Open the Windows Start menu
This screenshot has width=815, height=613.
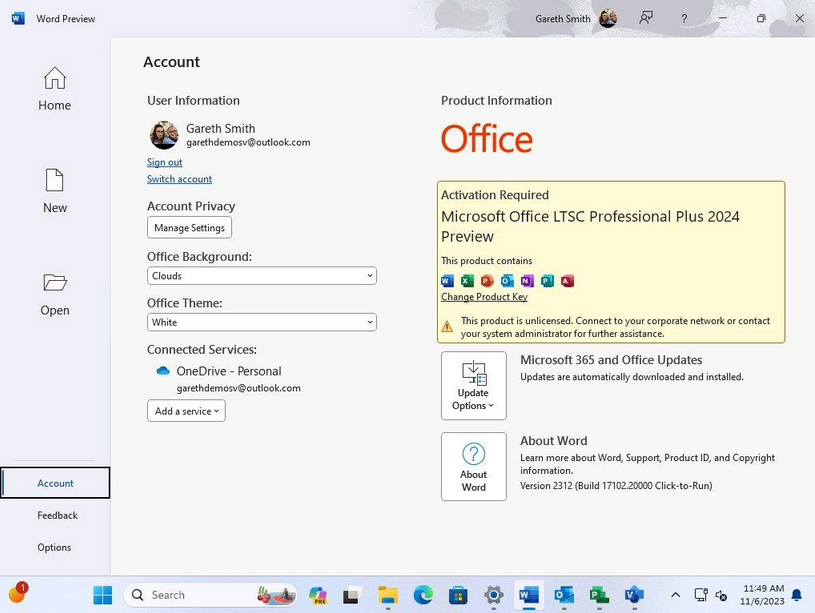pyautogui.click(x=102, y=595)
